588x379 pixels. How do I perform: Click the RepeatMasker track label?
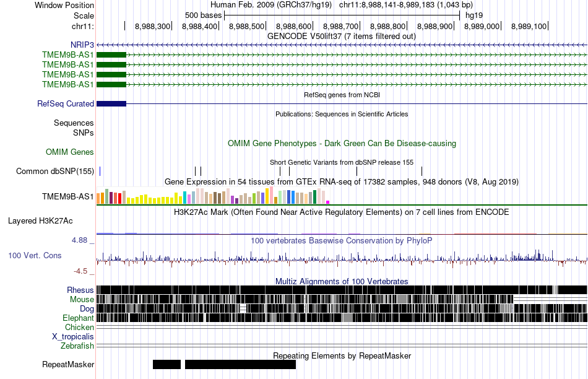pyautogui.click(x=68, y=364)
